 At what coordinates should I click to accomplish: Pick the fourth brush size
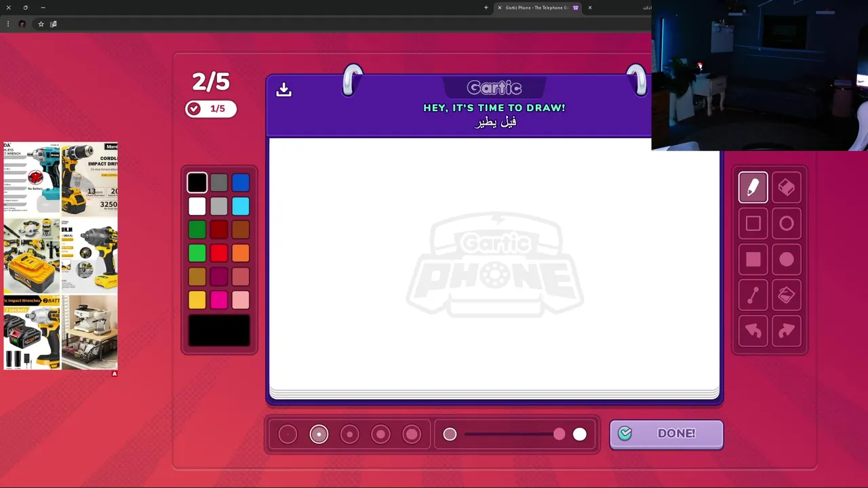380,434
